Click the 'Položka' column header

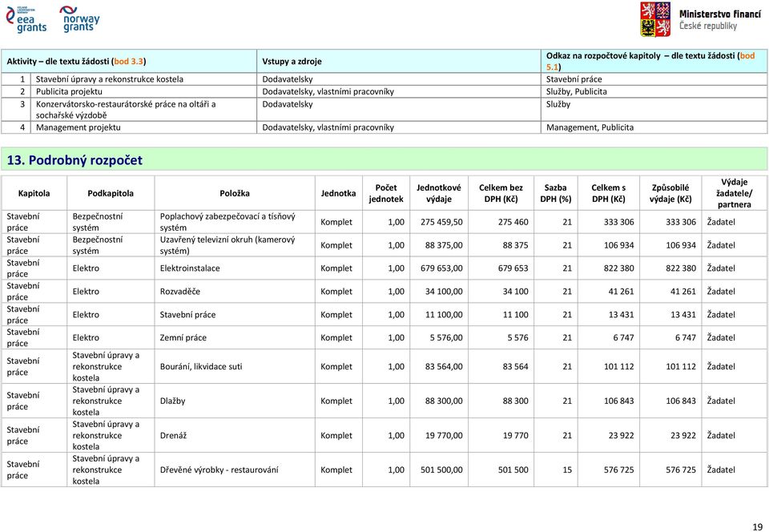(235, 193)
